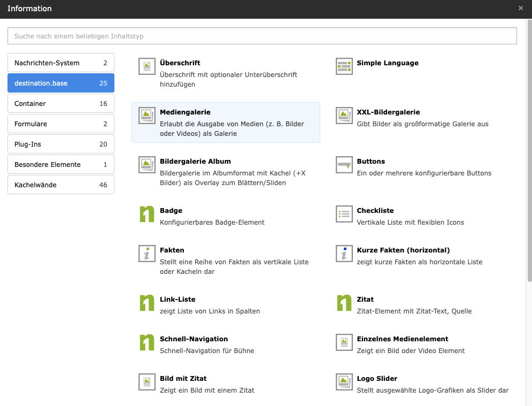
Task: Select the Bildergalerie Album title
Action: [196, 161]
